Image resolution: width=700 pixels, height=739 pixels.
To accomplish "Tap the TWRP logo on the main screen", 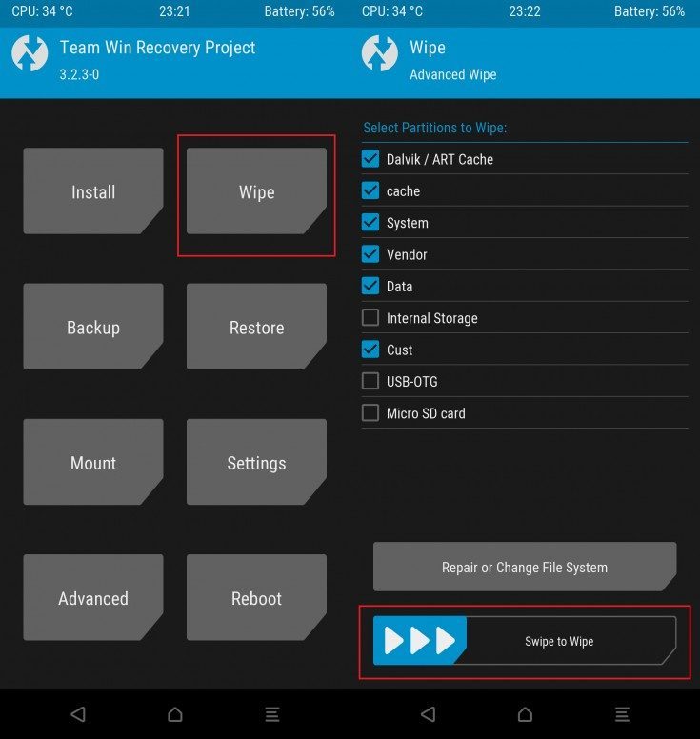I will [x=30, y=54].
